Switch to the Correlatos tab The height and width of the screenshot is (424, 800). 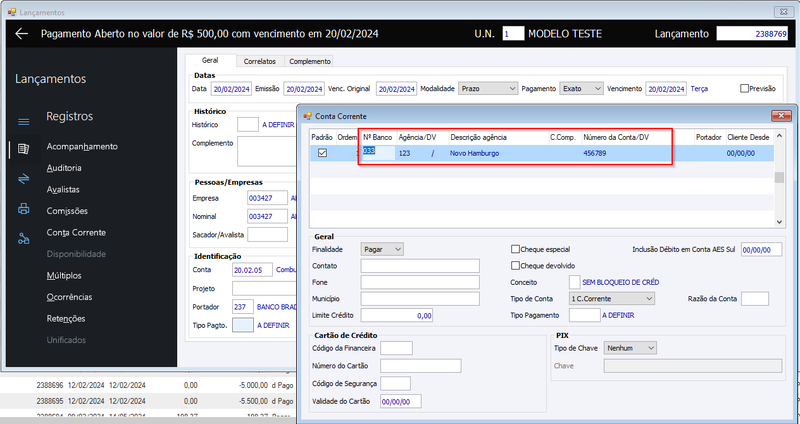pyautogui.click(x=260, y=61)
